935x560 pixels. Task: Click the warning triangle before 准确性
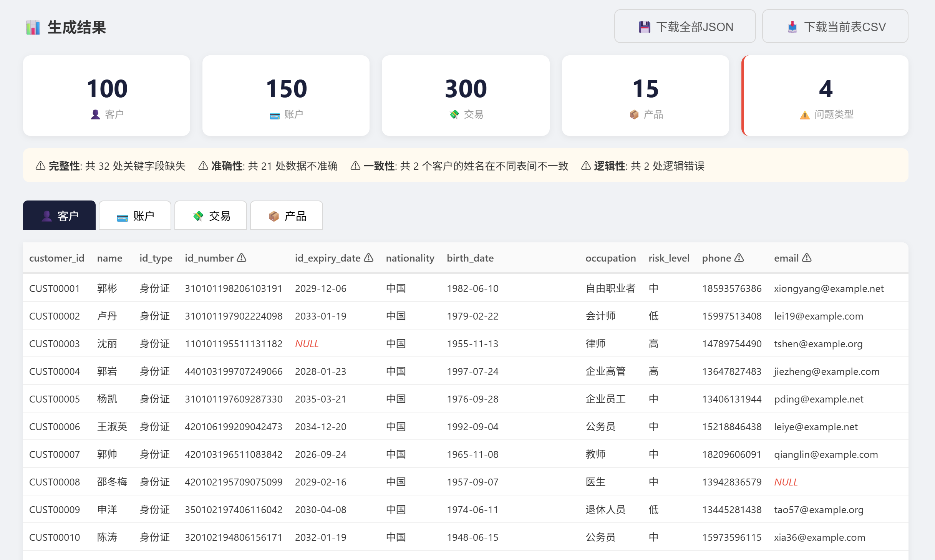pos(203,166)
